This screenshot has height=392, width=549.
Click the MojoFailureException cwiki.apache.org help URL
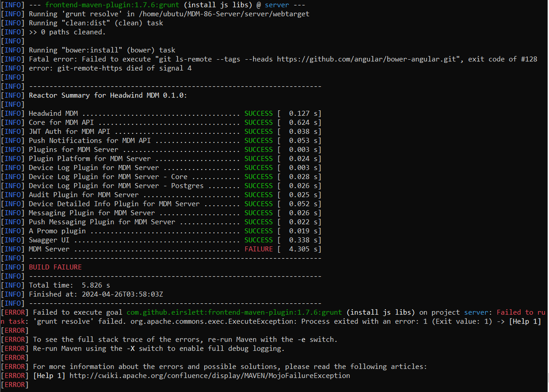point(210,375)
